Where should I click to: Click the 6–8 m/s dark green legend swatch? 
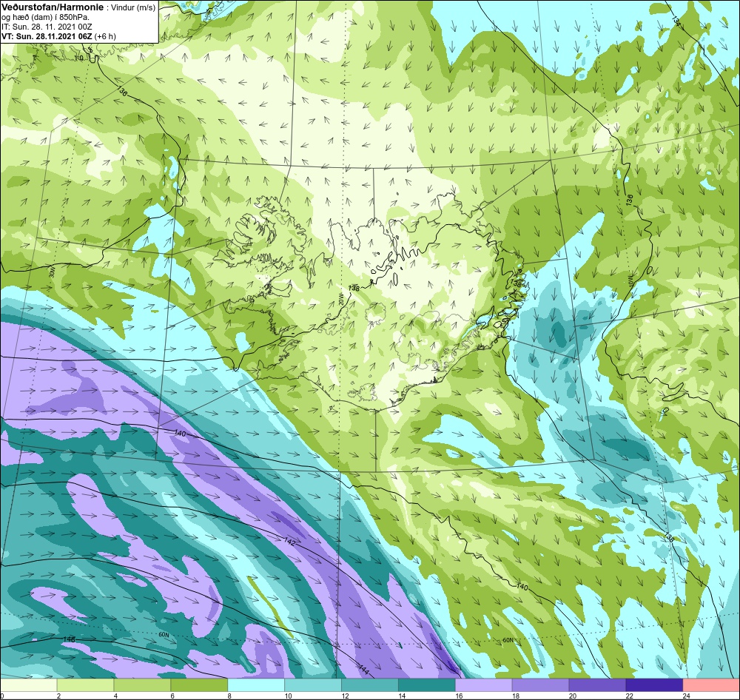coord(199,684)
